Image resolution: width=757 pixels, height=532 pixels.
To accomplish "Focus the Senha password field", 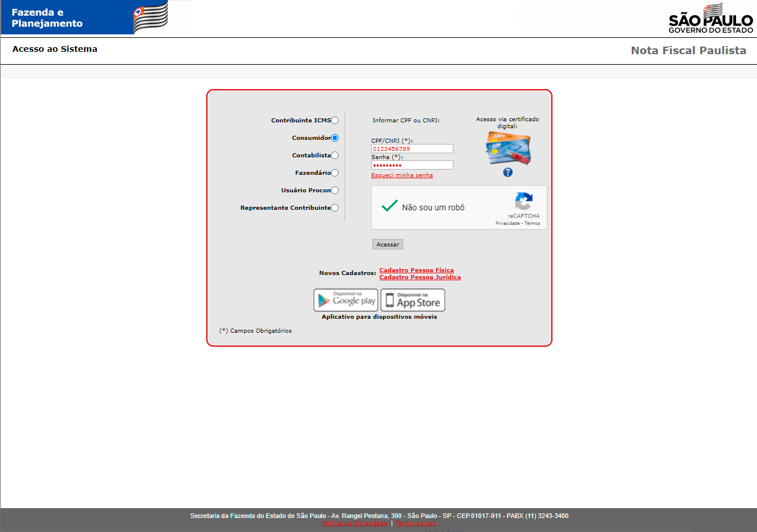I will click(x=412, y=165).
